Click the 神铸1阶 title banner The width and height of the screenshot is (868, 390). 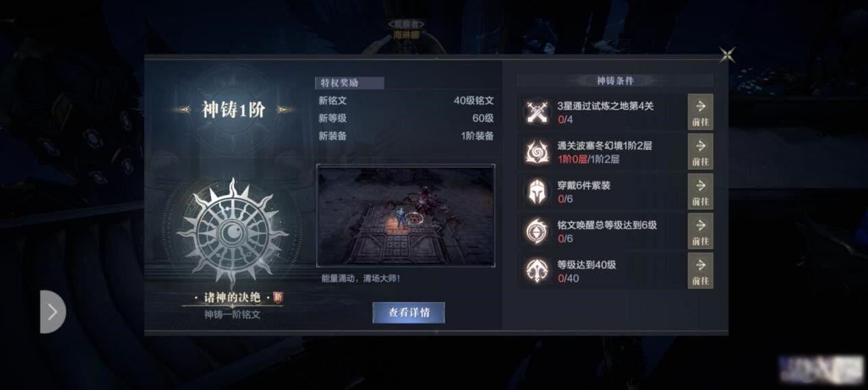pyautogui.click(x=233, y=110)
